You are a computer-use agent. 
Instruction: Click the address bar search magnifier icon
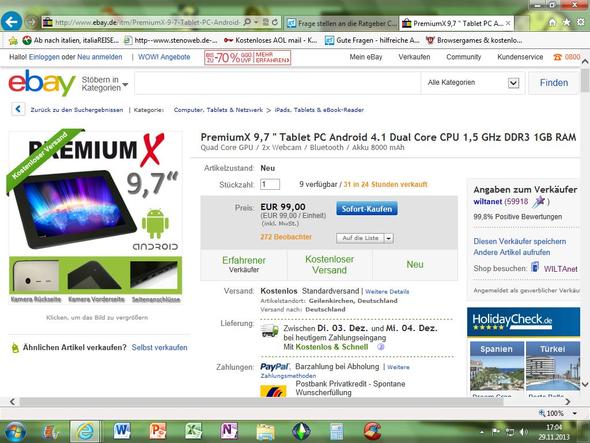click(247, 22)
